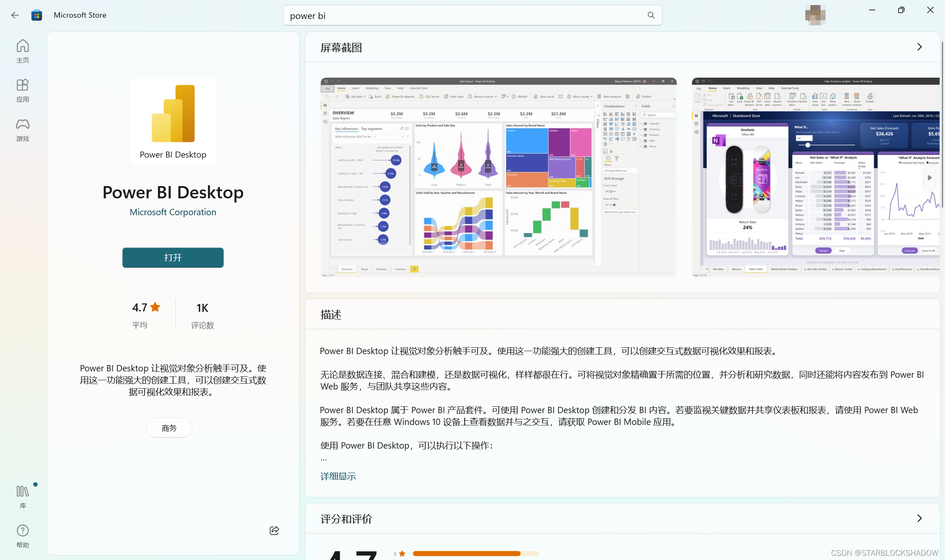Click the 1K 评论数 review count
The width and height of the screenshot is (945, 560).
(x=203, y=315)
